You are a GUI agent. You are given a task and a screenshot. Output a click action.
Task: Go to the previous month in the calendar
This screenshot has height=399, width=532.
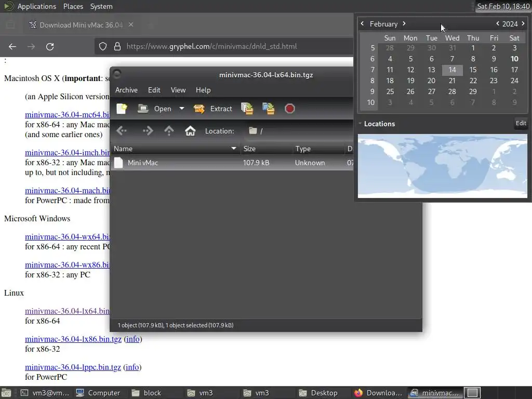[362, 24]
